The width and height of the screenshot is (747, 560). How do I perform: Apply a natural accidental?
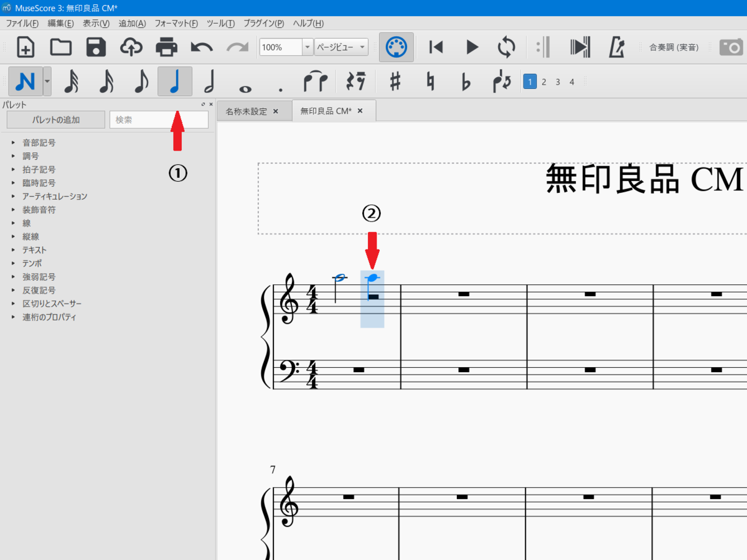430,82
